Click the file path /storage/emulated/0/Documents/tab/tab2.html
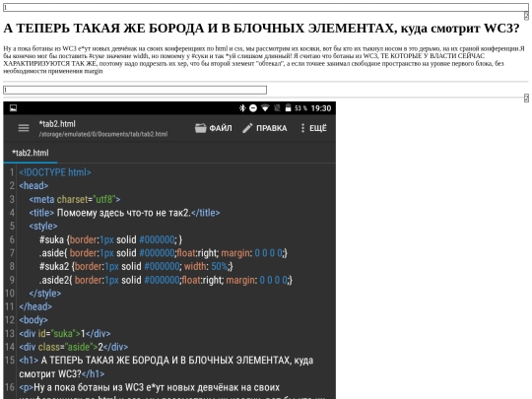The image size is (532, 399). (103, 134)
